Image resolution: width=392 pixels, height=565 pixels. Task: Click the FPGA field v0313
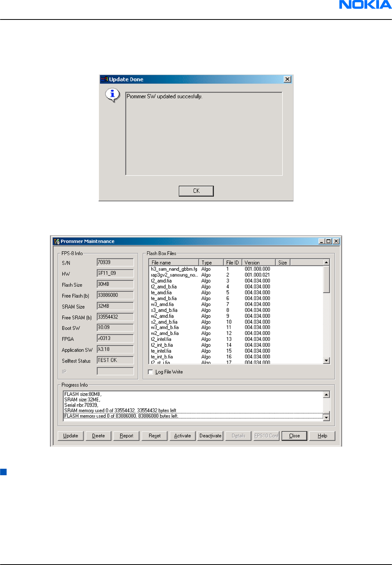pos(115,338)
